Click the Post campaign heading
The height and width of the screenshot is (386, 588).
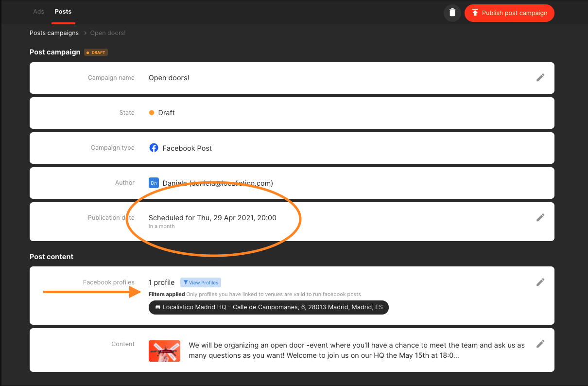(55, 52)
